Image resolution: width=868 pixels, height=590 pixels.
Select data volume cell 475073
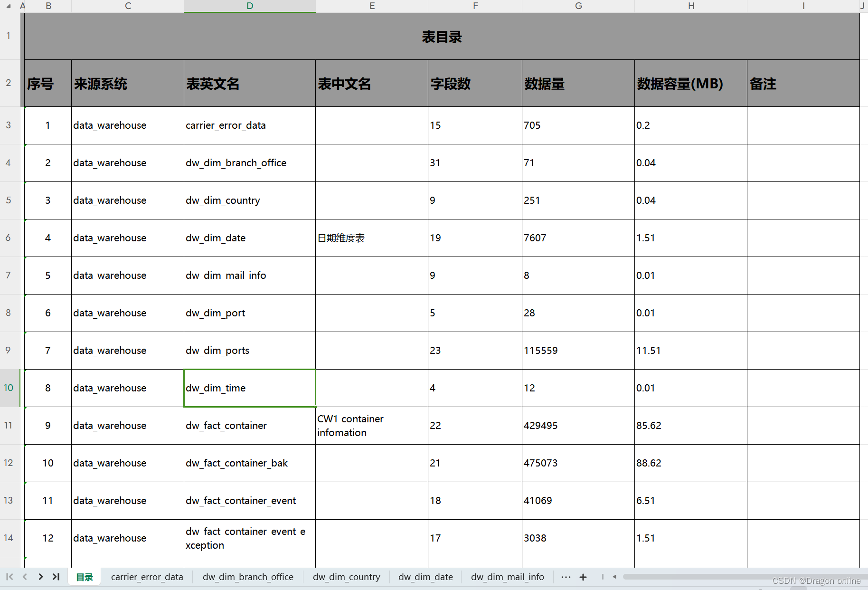[578, 463]
